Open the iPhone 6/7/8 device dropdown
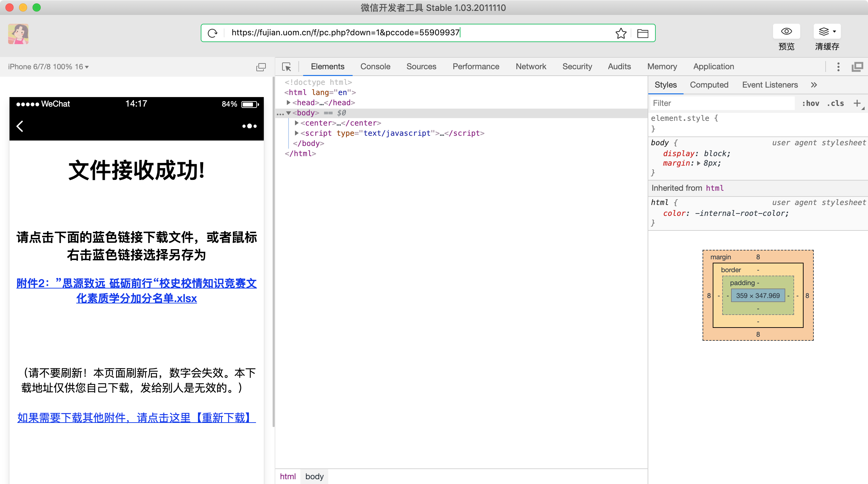 click(48, 67)
